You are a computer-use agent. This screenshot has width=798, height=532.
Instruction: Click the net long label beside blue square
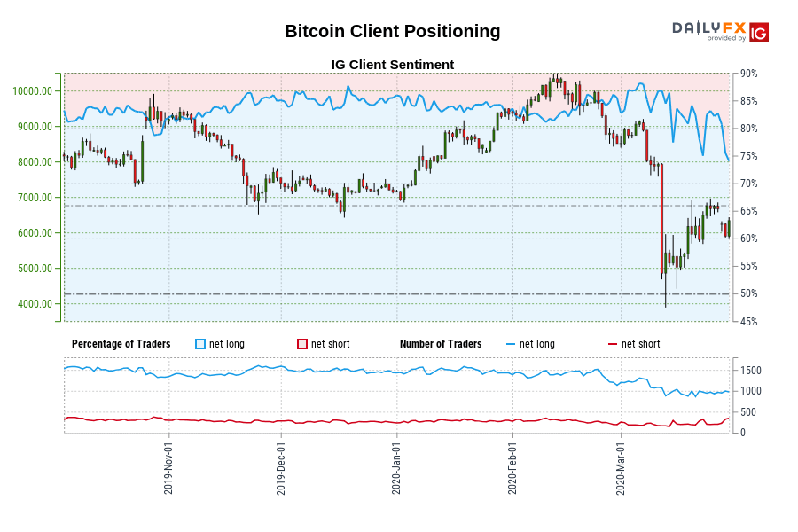coord(227,344)
